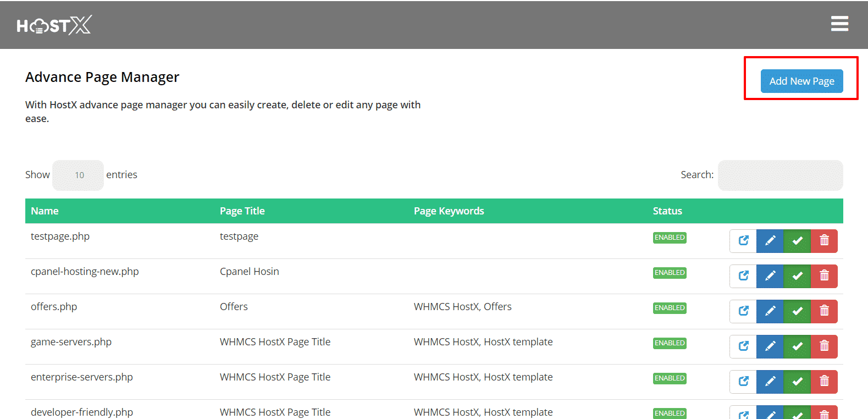Sort table by Status column

click(x=667, y=211)
